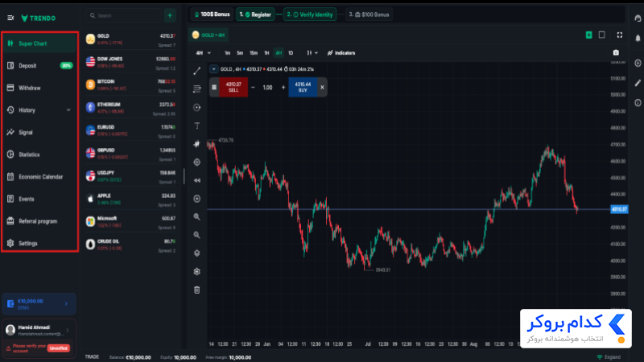
Task: Switch chart to 1H timeframe
Action: pyautogui.click(x=266, y=53)
